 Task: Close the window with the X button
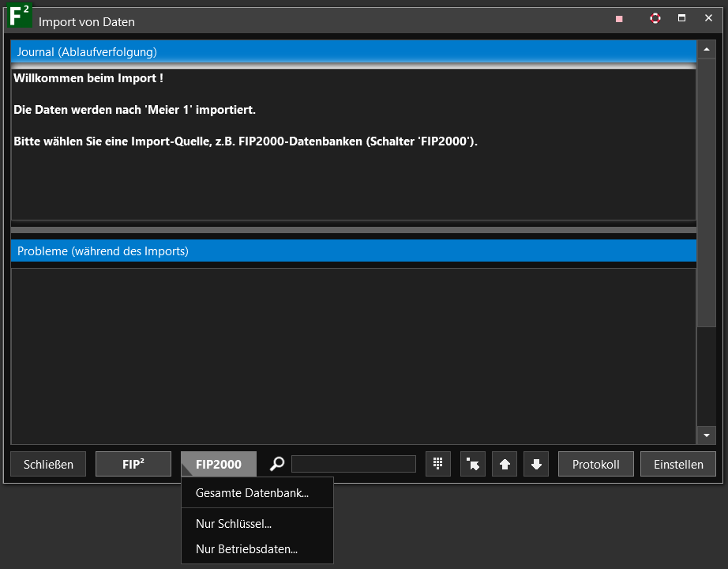(x=708, y=18)
